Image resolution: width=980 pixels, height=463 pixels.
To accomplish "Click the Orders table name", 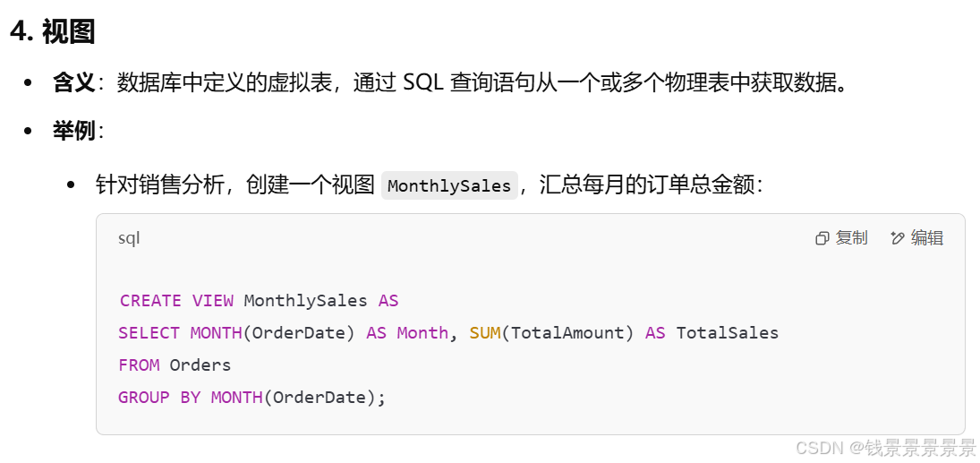I will (x=200, y=364).
